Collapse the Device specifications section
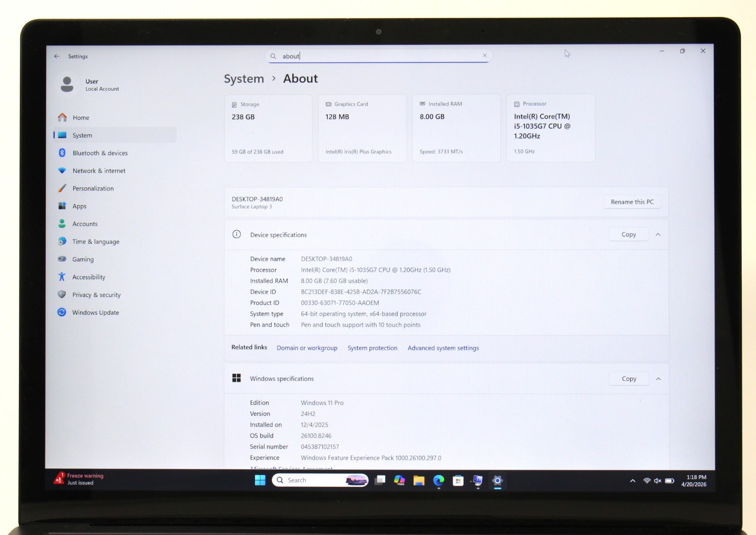Image resolution: width=756 pixels, height=535 pixels. click(x=658, y=234)
